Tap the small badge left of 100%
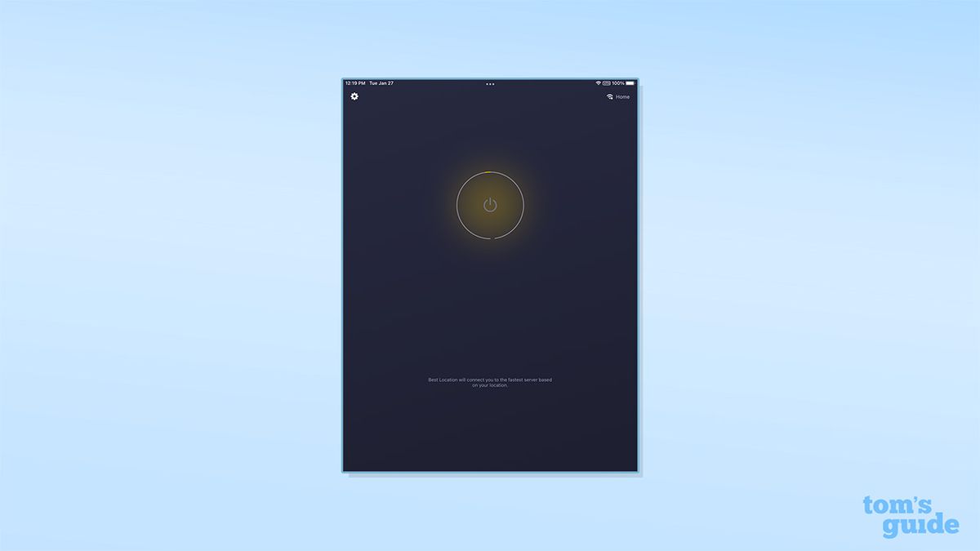980x551 pixels. click(x=607, y=83)
